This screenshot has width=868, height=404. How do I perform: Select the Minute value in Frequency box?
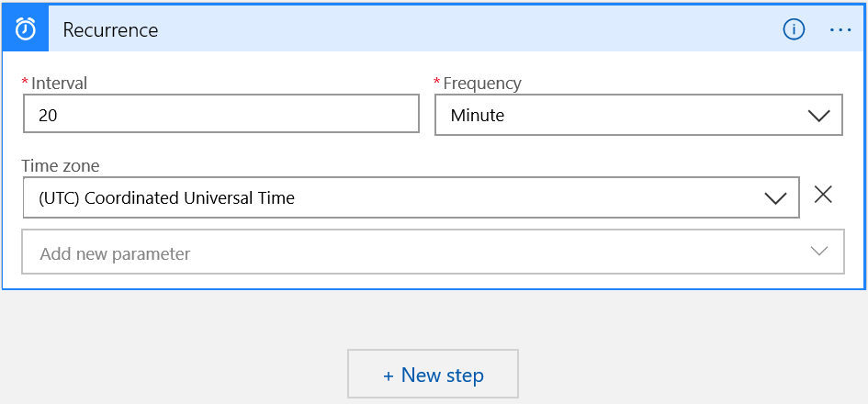[x=478, y=116]
